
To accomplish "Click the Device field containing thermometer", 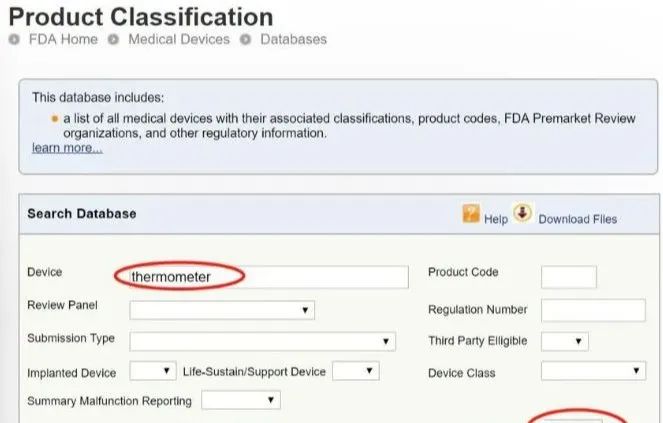I will coord(269,277).
